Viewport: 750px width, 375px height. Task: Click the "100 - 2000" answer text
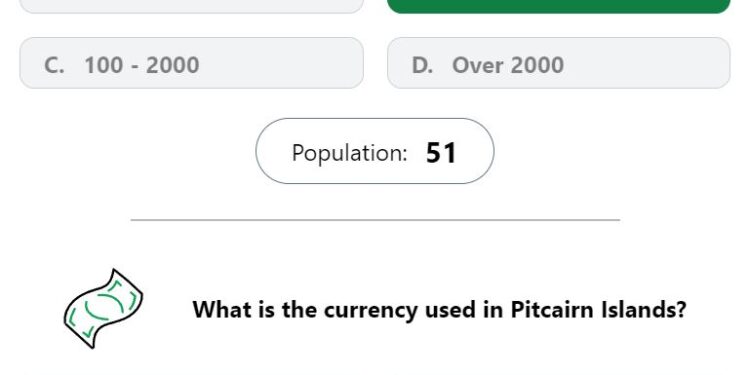[142, 65]
